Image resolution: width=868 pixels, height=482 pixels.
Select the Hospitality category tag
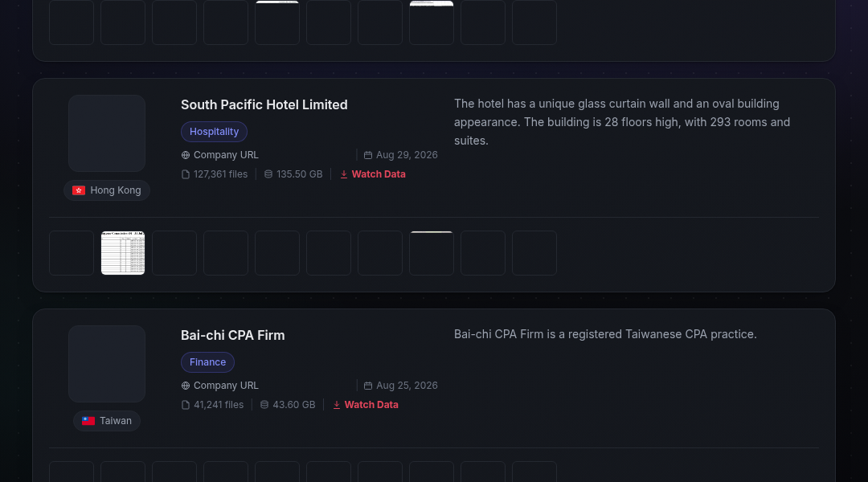[215, 132]
